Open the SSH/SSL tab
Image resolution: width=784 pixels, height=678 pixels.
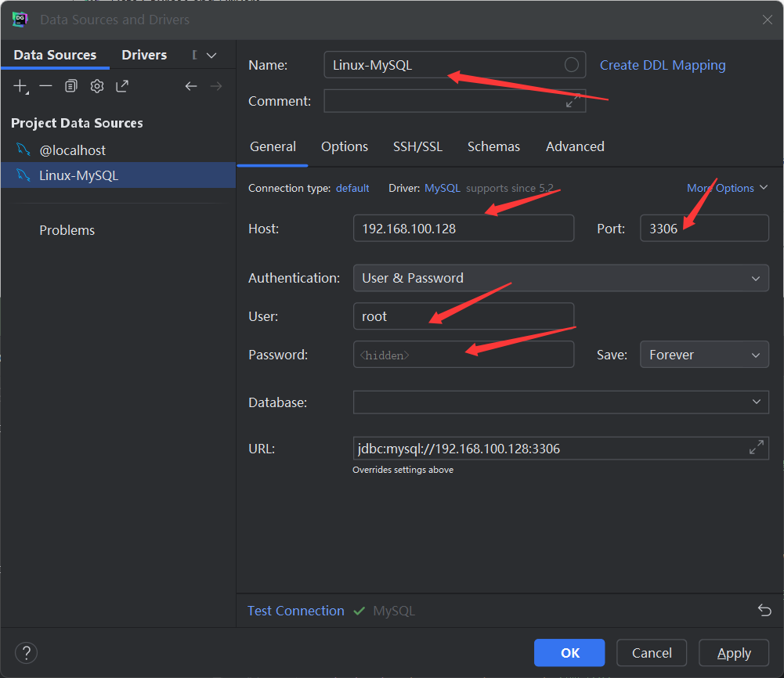[417, 146]
